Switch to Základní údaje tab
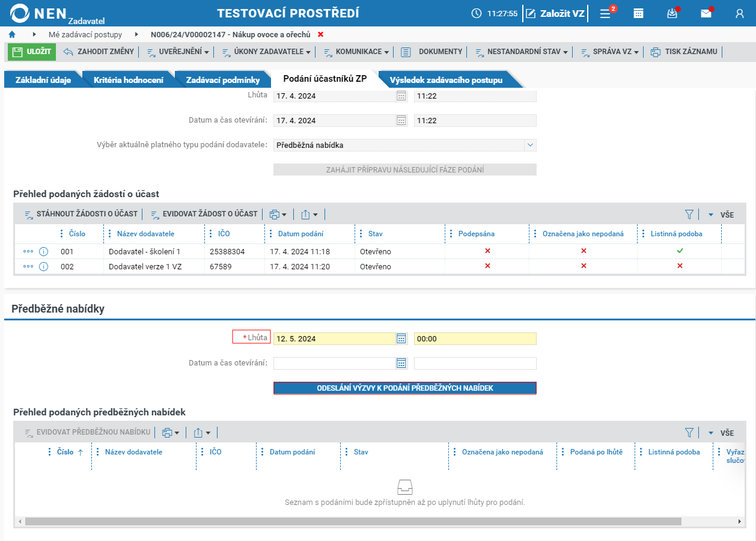 click(43, 79)
